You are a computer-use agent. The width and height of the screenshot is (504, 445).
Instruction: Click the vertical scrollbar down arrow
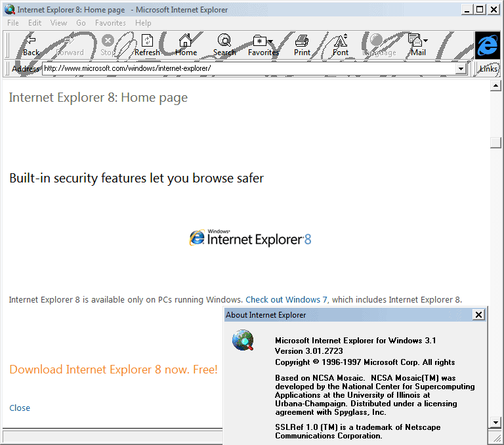[x=496, y=422]
